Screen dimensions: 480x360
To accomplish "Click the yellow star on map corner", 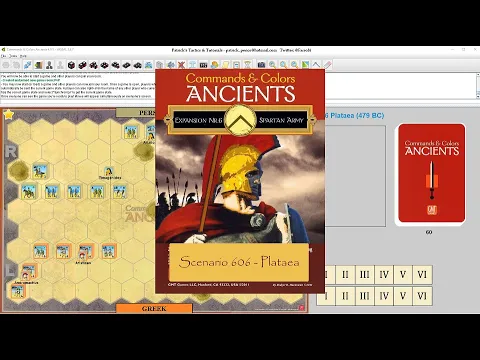I will tap(9, 115).
